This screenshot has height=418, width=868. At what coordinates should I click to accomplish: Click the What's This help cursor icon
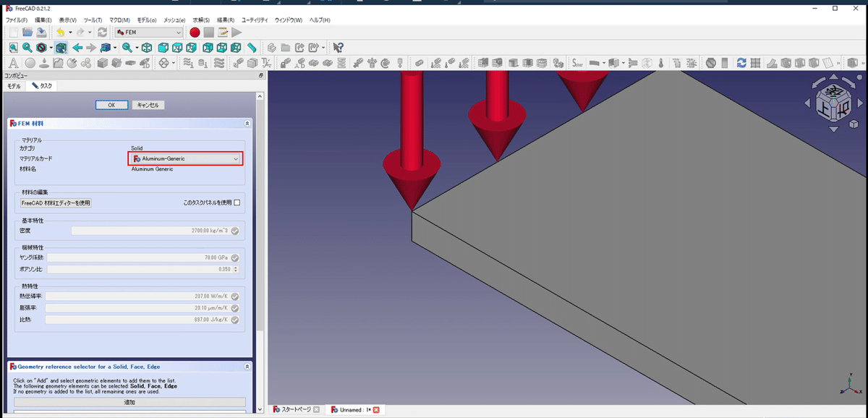point(338,48)
